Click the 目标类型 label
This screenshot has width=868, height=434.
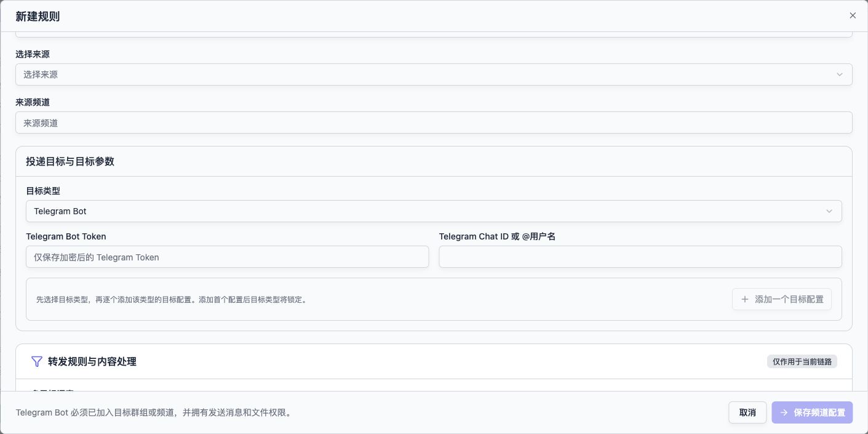[x=43, y=191]
